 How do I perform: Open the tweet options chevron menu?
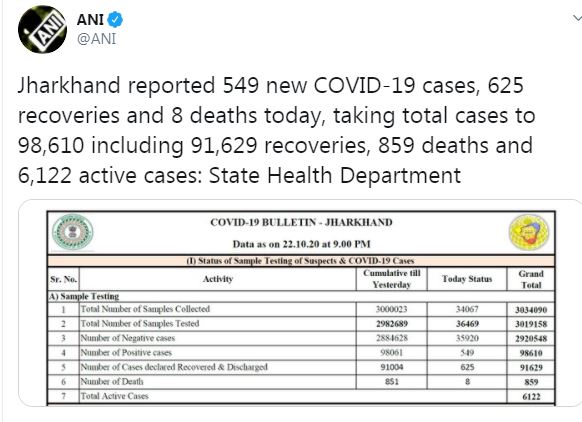577,17
